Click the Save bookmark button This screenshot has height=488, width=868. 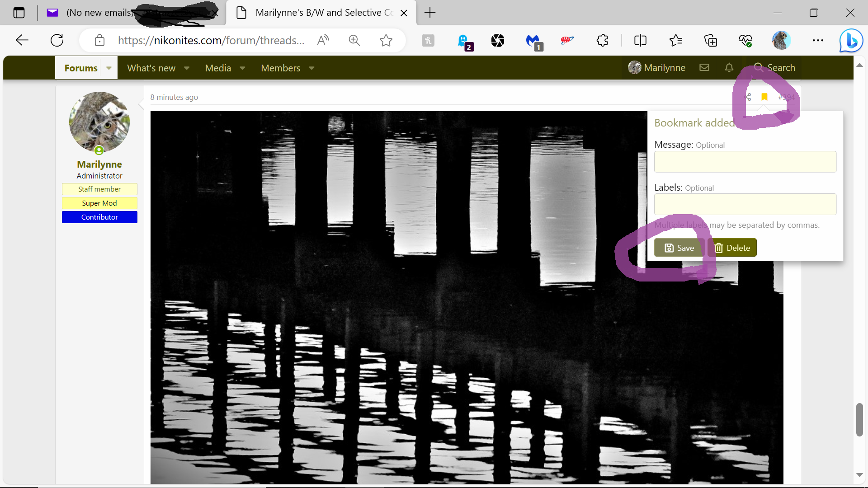tap(679, 248)
